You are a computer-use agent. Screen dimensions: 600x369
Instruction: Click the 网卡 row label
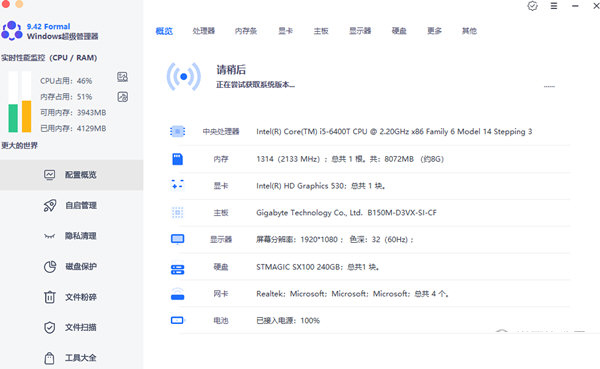tap(221, 294)
